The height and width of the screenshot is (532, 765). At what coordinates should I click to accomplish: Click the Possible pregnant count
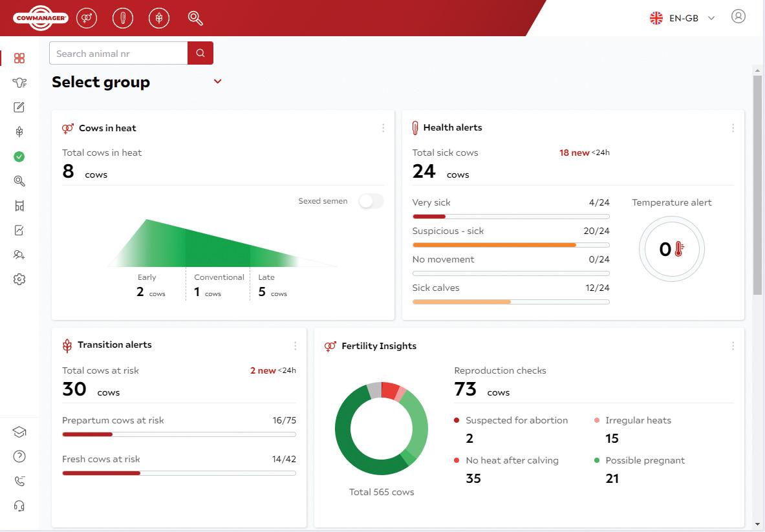[612, 478]
